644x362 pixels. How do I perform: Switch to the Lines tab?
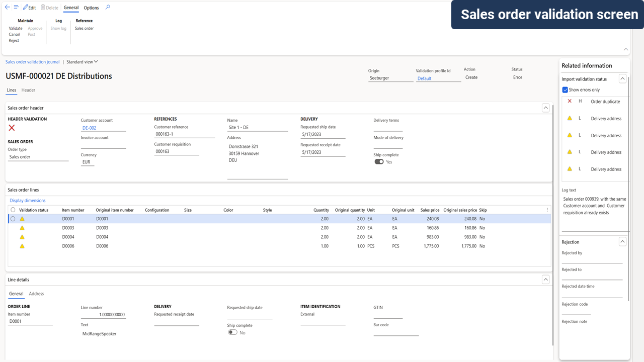12,90
